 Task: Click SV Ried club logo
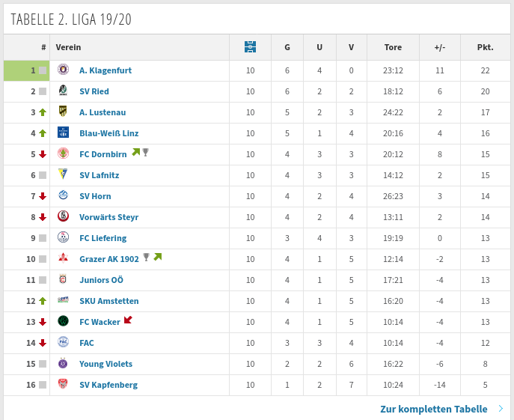[63, 91]
